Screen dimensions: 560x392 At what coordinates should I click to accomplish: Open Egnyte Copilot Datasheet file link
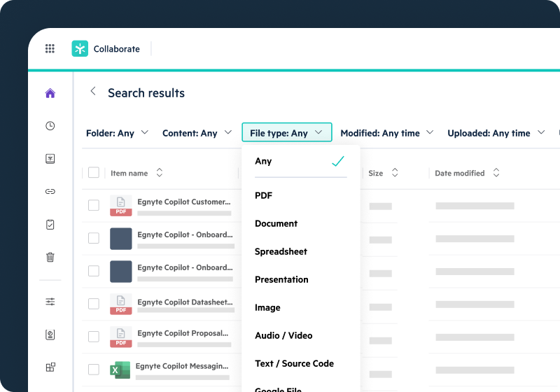click(184, 302)
